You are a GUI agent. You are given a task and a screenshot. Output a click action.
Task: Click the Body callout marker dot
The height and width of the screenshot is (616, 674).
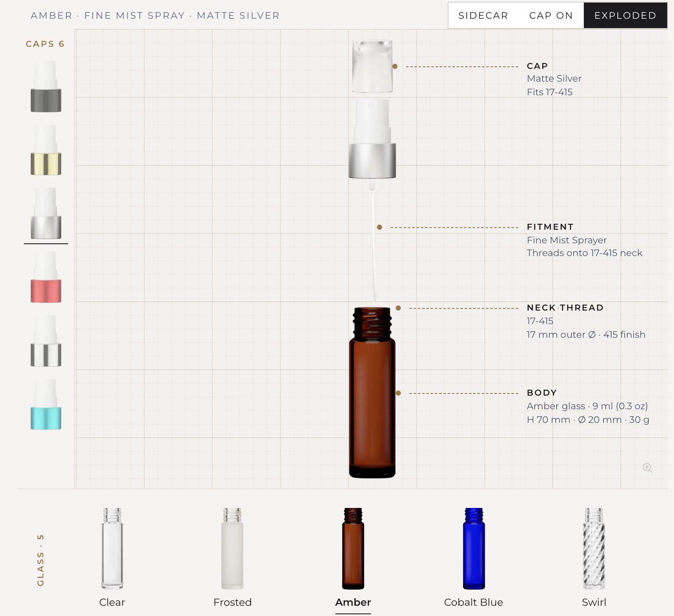398,393
